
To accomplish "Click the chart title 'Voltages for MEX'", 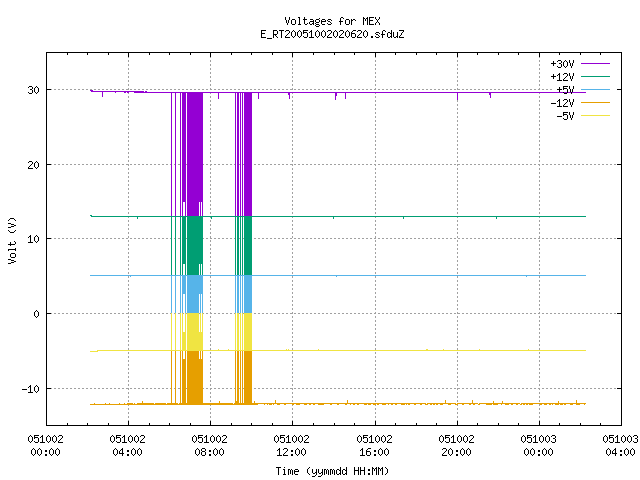I will pos(332,21).
